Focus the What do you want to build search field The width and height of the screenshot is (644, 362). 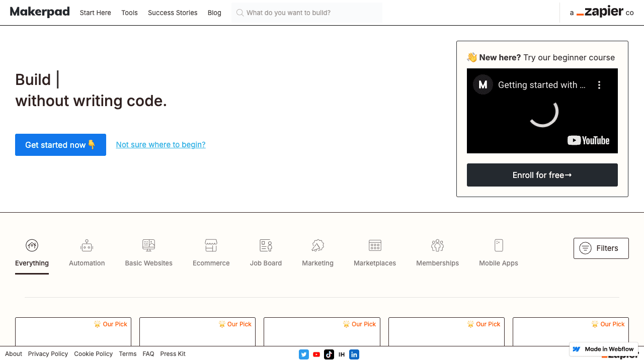307,13
